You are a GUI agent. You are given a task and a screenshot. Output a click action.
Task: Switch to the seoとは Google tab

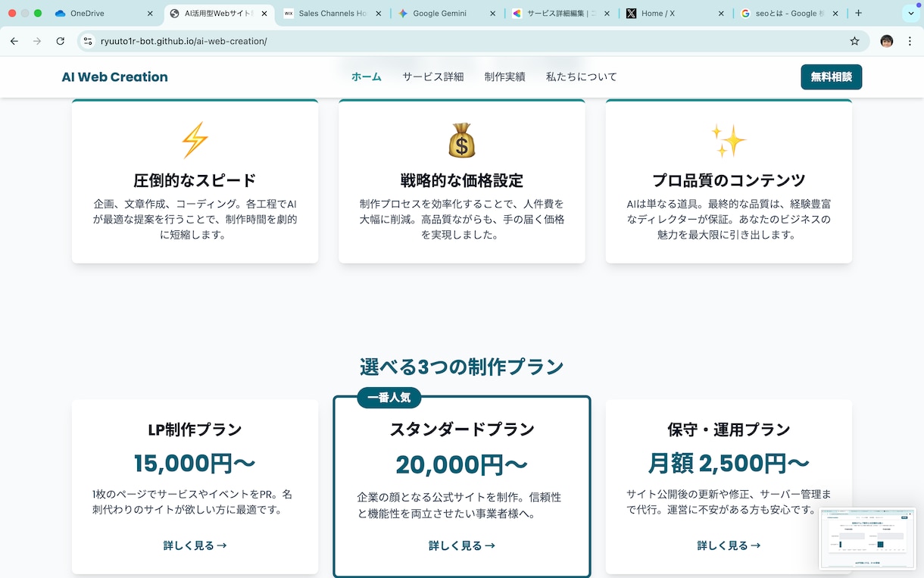(791, 14)
